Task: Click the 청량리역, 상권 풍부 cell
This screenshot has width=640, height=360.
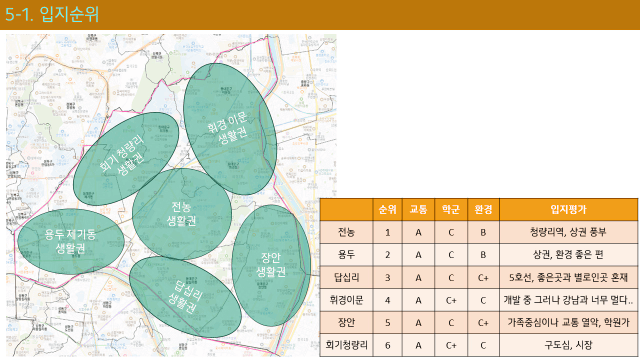Action: pos(568,232)
